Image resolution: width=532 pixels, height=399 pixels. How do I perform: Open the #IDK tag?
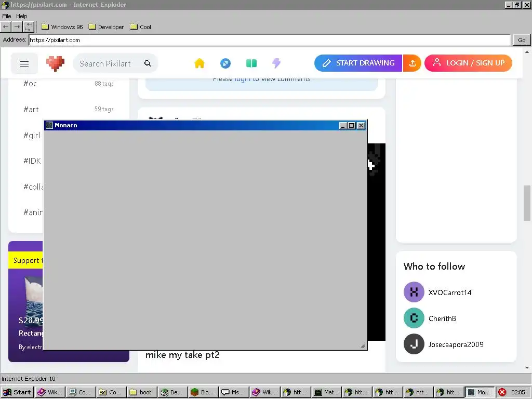[32, 161]
